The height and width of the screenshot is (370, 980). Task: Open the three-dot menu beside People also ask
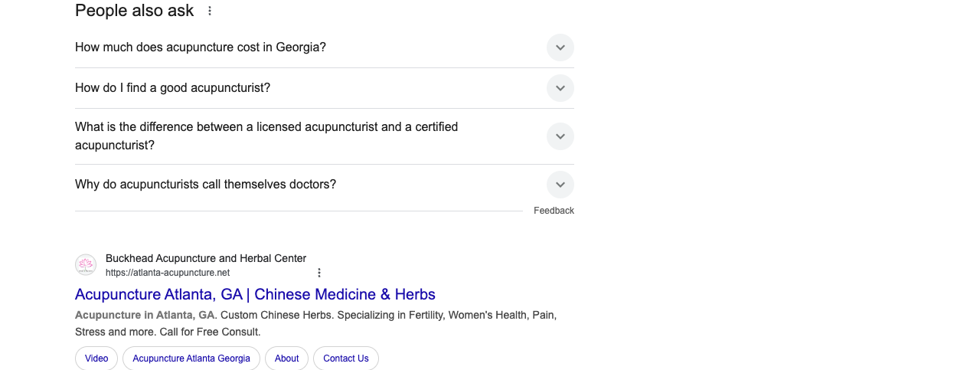tap(210, 11)
